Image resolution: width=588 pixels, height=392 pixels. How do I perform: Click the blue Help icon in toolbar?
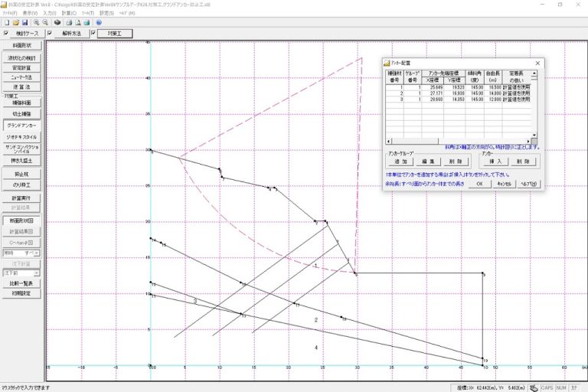99,23
